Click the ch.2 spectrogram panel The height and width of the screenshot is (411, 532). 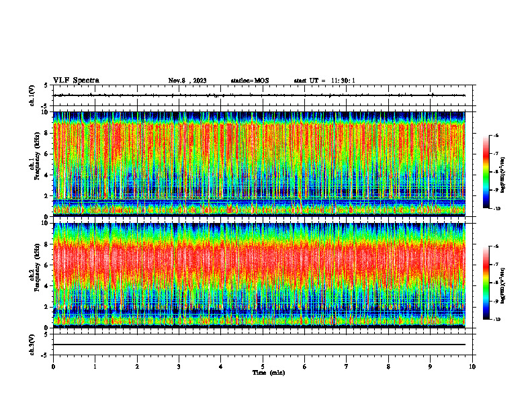(259, 275)
